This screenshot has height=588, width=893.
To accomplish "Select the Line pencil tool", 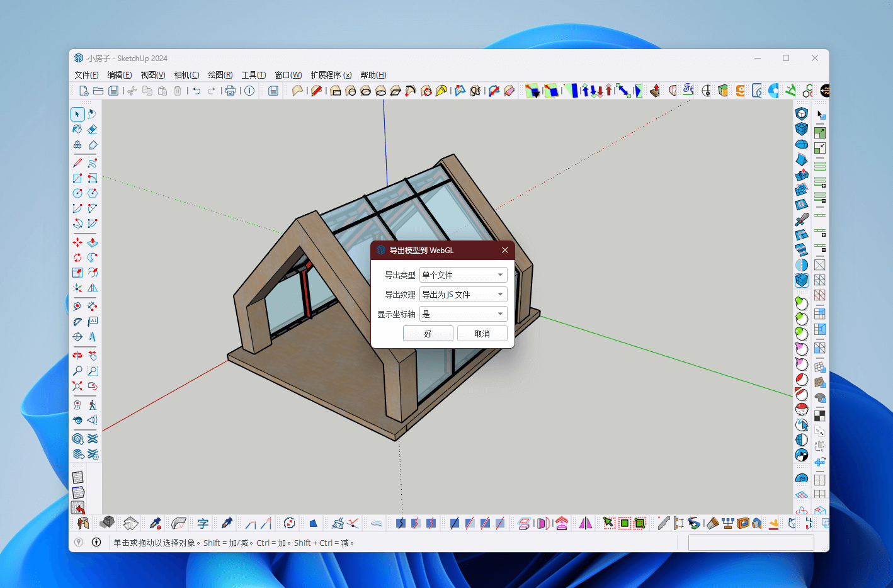I will tap(77, 163).
